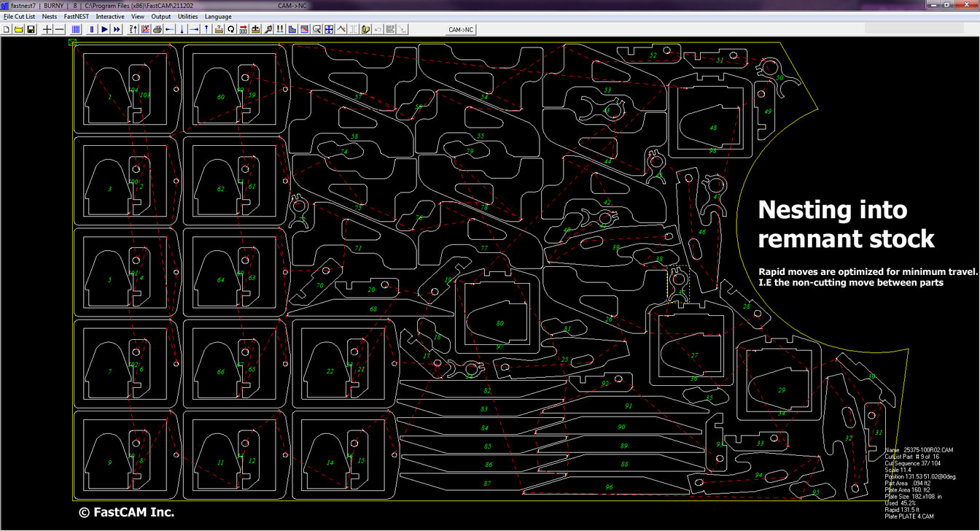Save the nest with the floppy disk icon
Viewport: 980px width, 531px height.
[x=31, y=29]
